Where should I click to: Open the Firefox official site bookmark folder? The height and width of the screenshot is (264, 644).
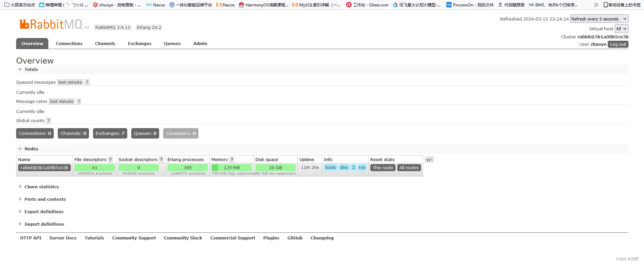coord(19,5)
